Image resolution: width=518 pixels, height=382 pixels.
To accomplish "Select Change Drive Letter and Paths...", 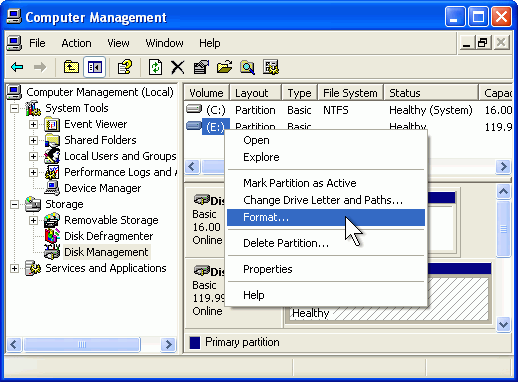I will click(x=326, y=200).
